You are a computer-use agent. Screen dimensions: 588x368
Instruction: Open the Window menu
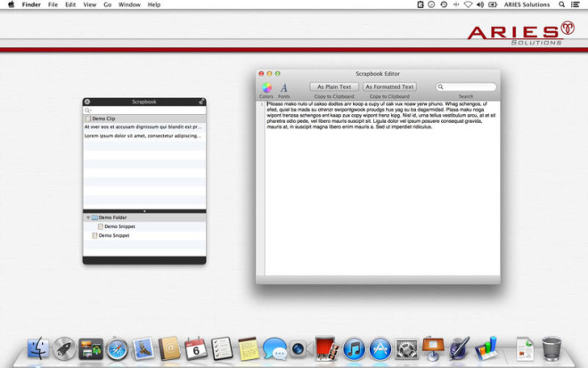tap(129, 4)
